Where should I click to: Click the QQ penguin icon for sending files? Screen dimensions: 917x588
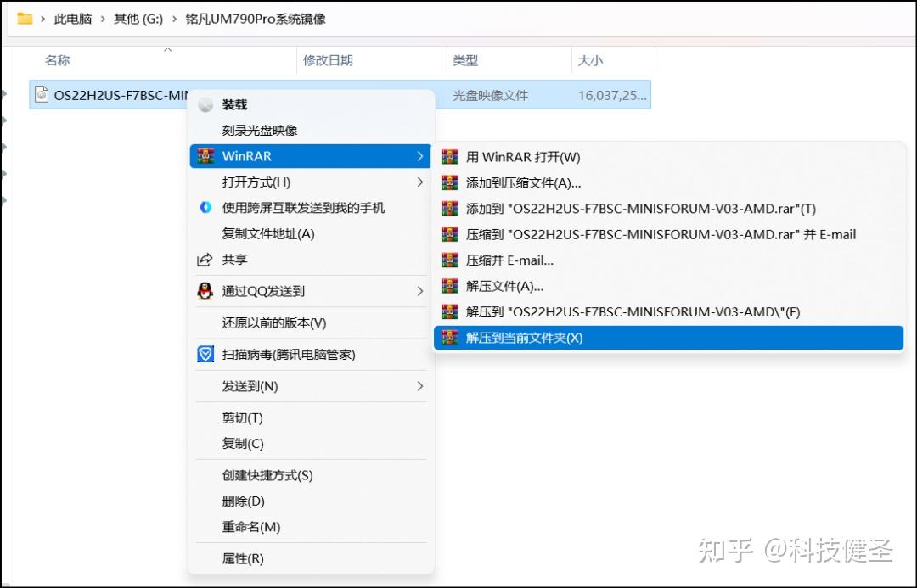205,291
